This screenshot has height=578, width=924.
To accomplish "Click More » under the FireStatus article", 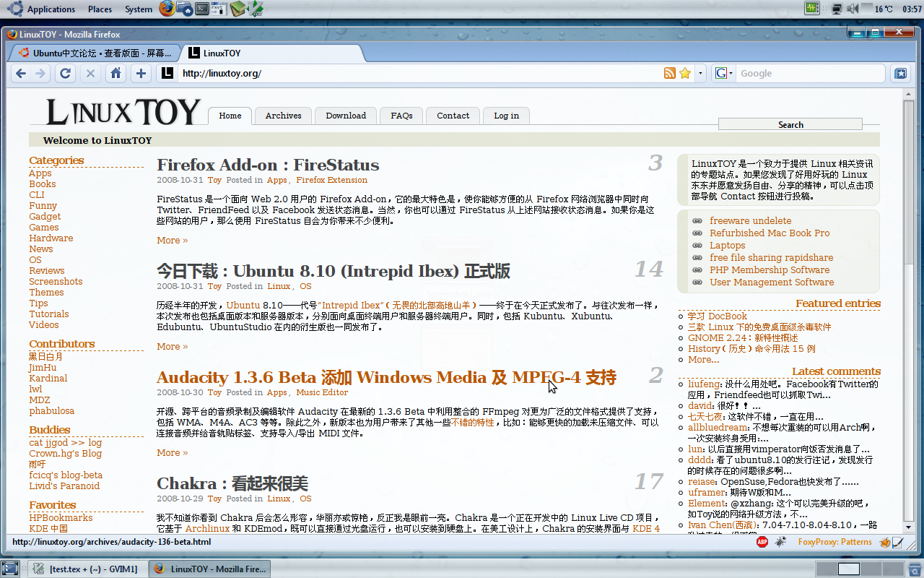I will point(172,240).
